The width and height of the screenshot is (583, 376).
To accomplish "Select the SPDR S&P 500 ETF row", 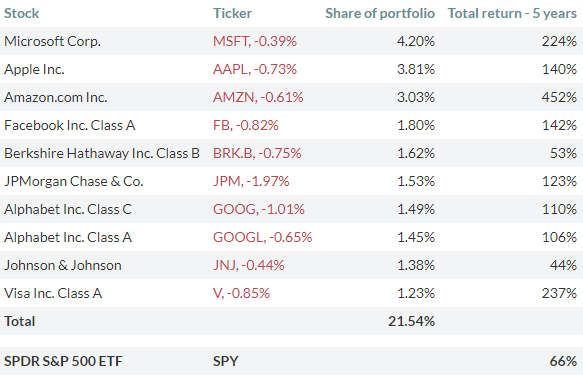I will [x=292, y=361].
